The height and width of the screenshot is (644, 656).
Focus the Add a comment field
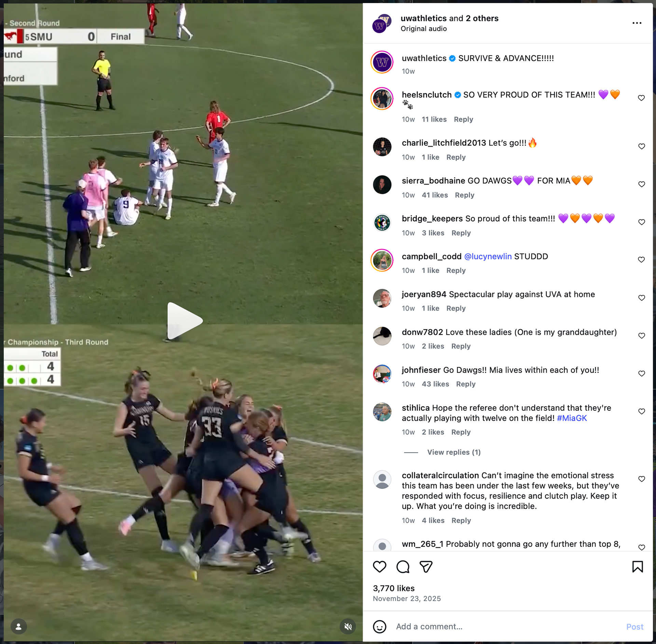(506, 627)
